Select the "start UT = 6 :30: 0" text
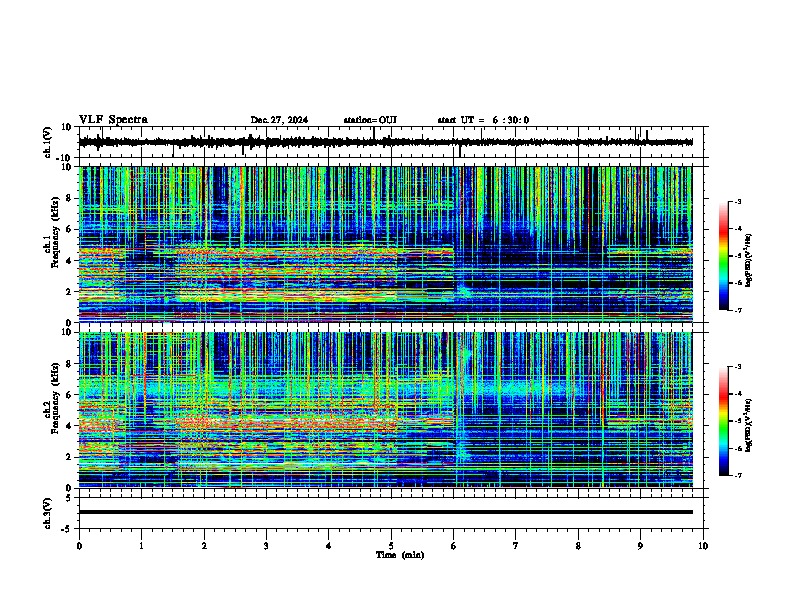Image resolution: width=792 pixels, height=612 pixels. 483,120
